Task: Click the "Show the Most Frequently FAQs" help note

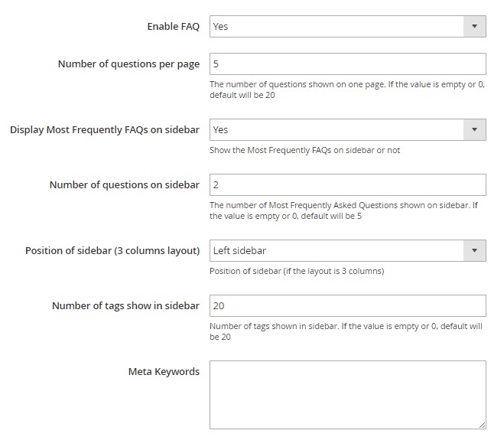Action: (304, 150)
